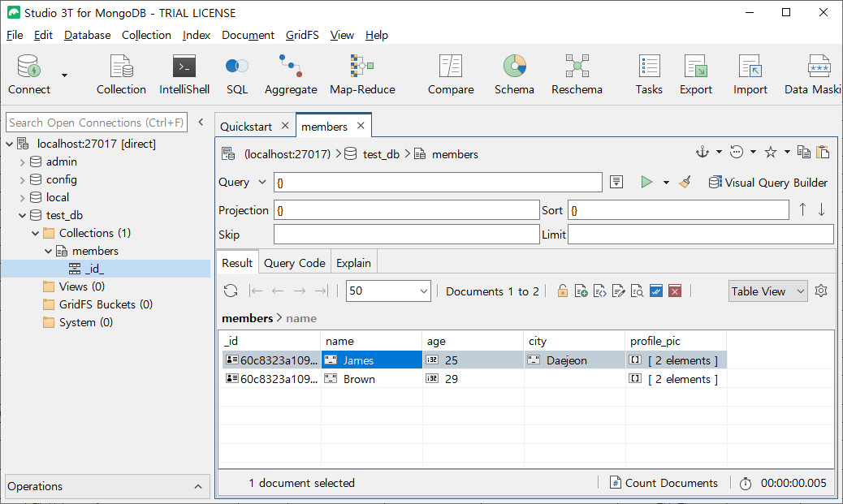
Task: Open the Table View dropdown
Action: pos(767,291)
